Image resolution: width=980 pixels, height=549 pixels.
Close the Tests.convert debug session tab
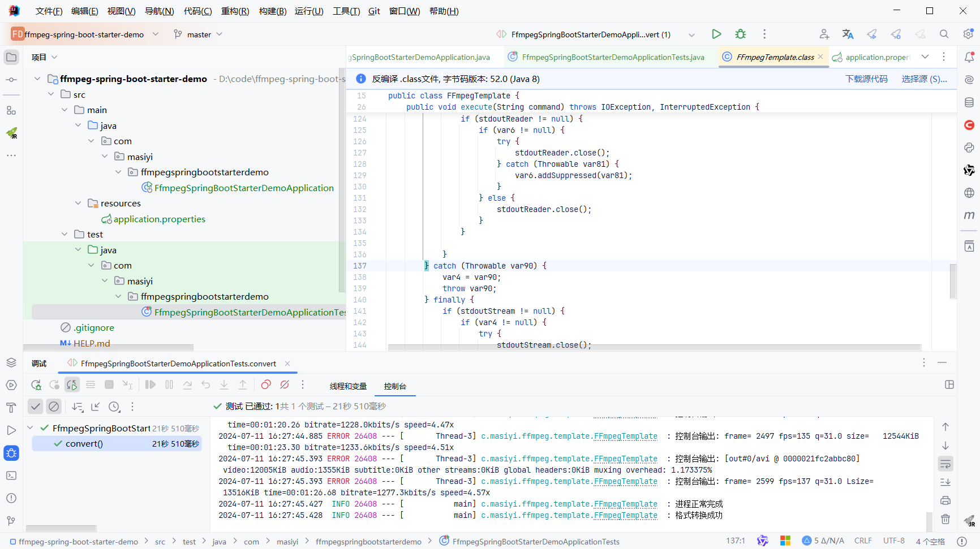pyautogui.click(x=287, y=364)
